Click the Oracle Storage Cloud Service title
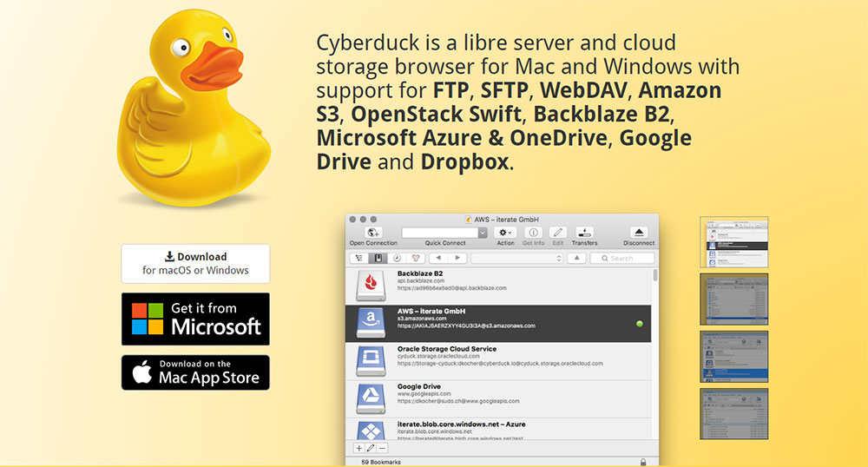This screenshot has height=467, width=868. [447, 349]
